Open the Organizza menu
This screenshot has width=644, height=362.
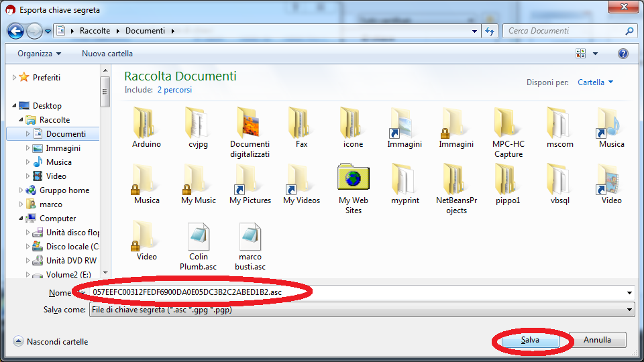(39, 54)
